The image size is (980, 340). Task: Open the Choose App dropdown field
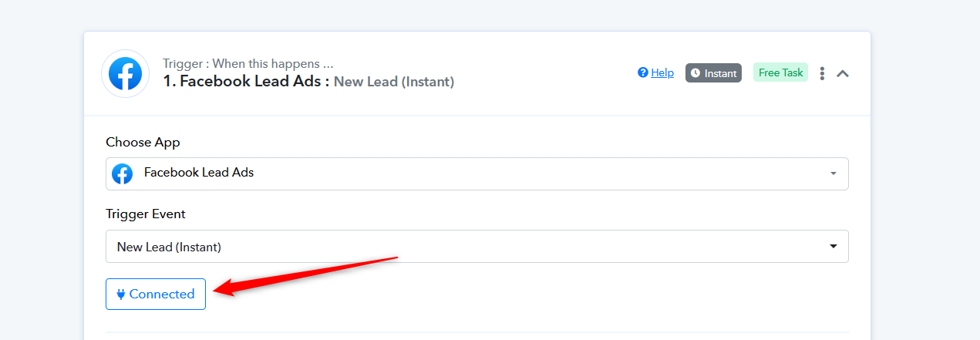[477, 173]
